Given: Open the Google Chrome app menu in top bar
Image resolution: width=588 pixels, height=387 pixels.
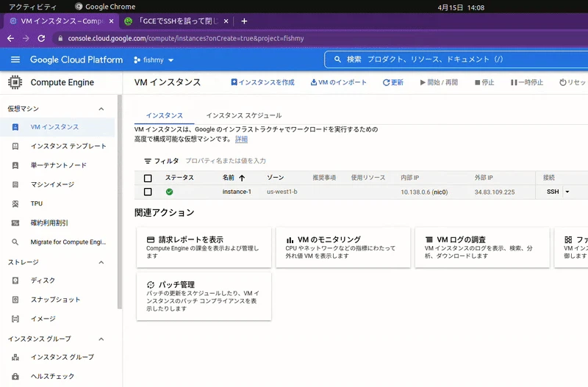Looking at the screenshot, I should click(x=105, y=7).
